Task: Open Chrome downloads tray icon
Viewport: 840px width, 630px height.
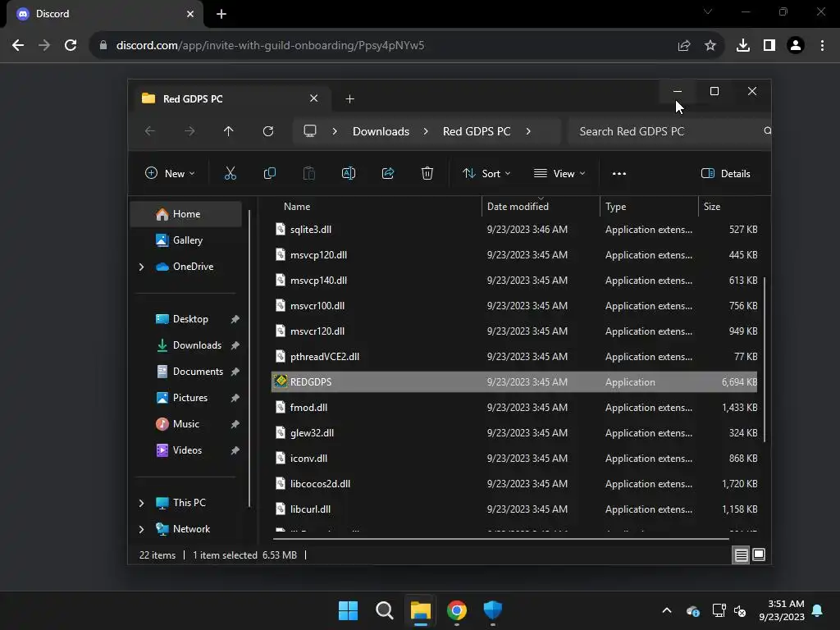Action: [742, 46]
